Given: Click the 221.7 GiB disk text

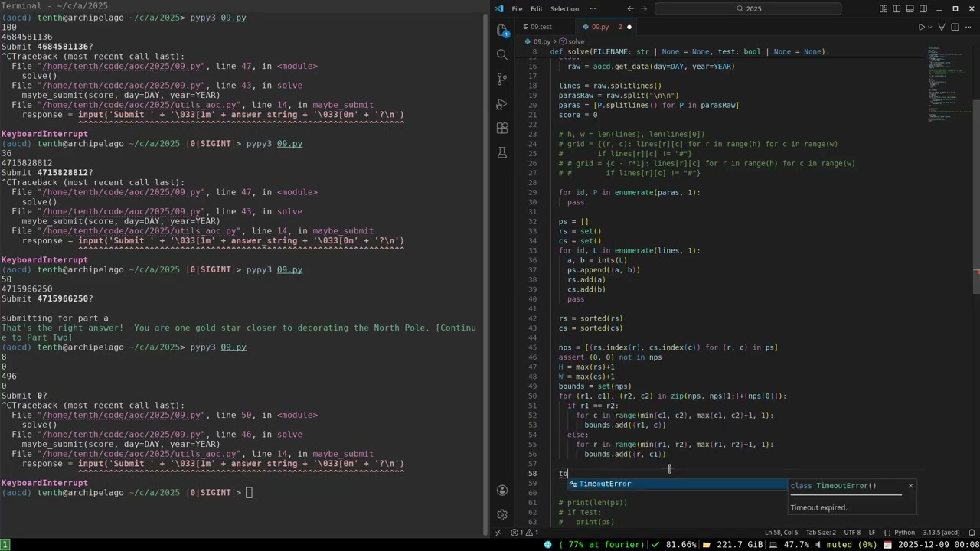Looking at the screenshot, I should pyautogui.click(x=740, y=545).
